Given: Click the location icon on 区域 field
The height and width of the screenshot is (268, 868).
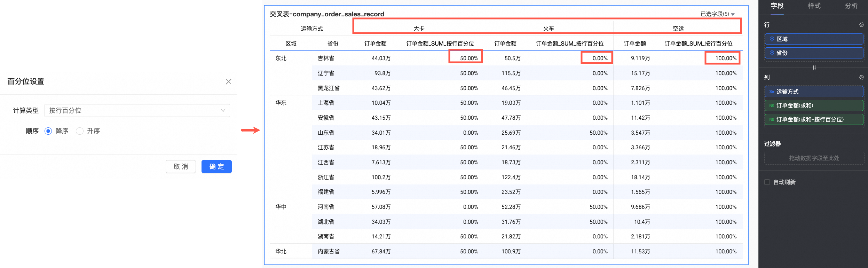Looking at the screenshot, I should coord(772,39).
